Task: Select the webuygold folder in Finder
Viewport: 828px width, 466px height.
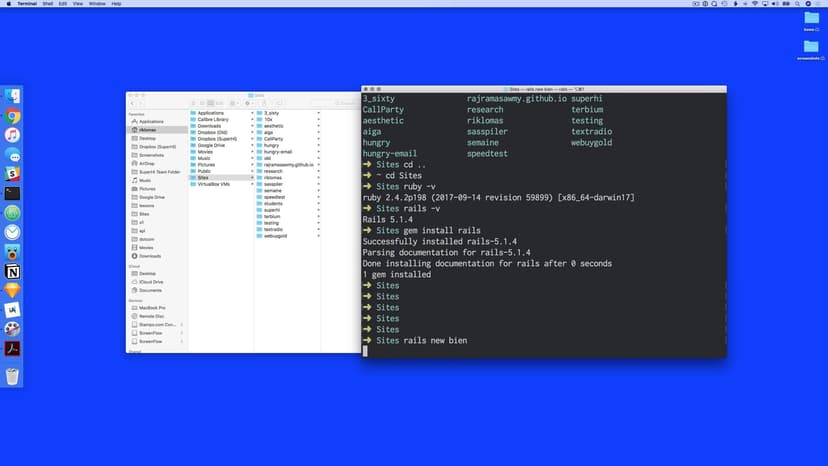Action: (275, 236)
